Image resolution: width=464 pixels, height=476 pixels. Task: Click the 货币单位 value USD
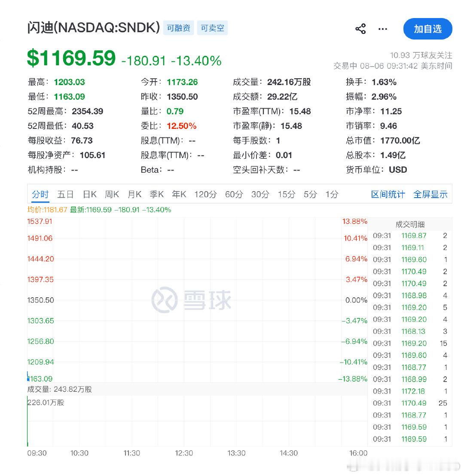pos(398,169)
